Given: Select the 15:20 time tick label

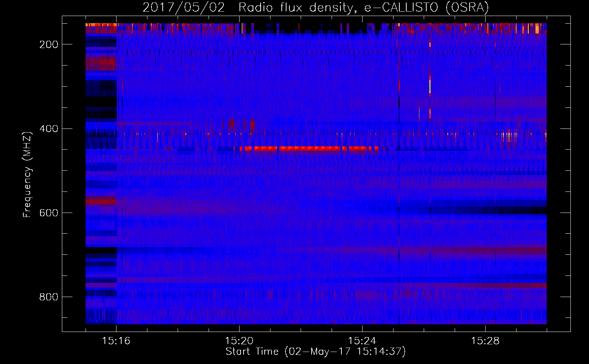Looking at the screenshot, I should [239, 341].
